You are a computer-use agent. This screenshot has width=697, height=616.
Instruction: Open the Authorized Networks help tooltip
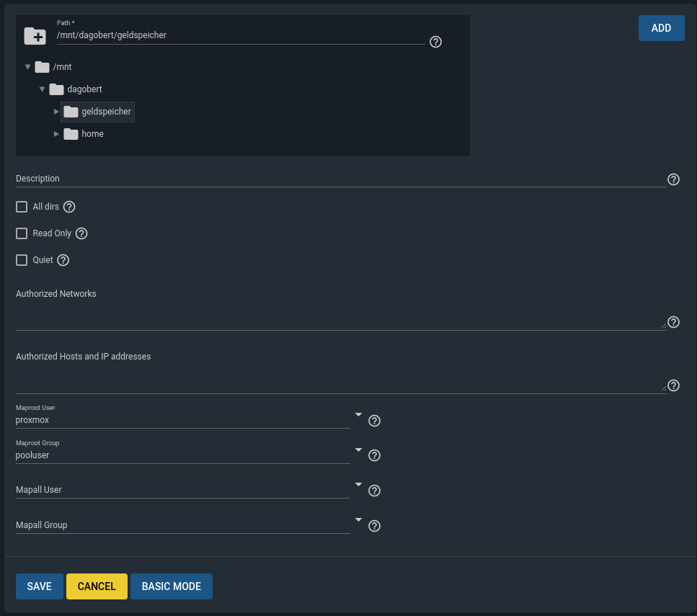(x=673, y=322)
